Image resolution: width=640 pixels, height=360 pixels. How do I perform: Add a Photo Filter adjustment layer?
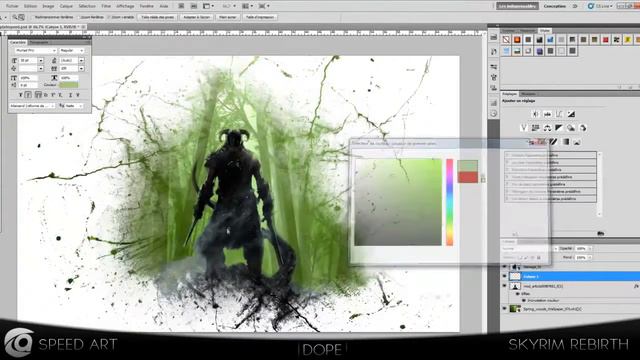tap(571, 128)
